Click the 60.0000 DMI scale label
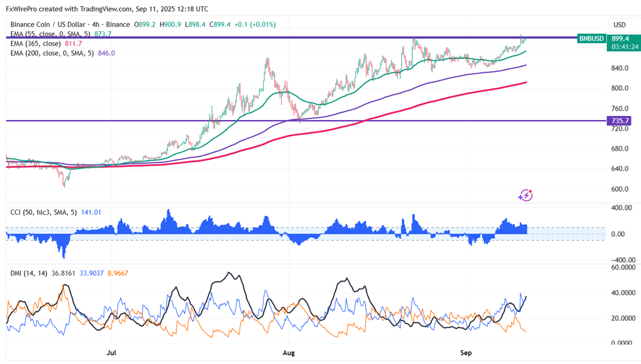641x364 pixels. (623, 267)
